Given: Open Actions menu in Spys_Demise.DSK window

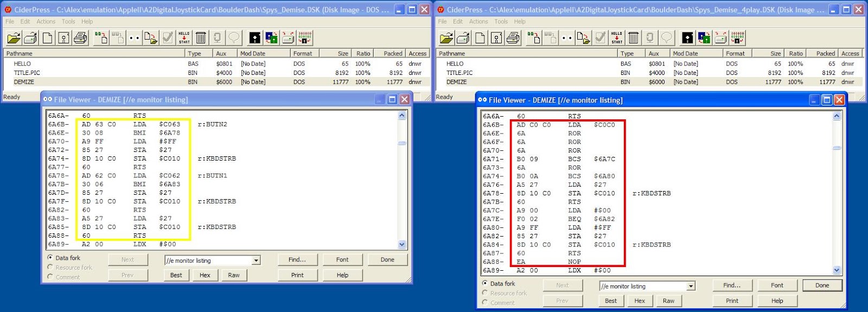Looking at the screenshot, I should pyautogui.click(x=46, y=22).
